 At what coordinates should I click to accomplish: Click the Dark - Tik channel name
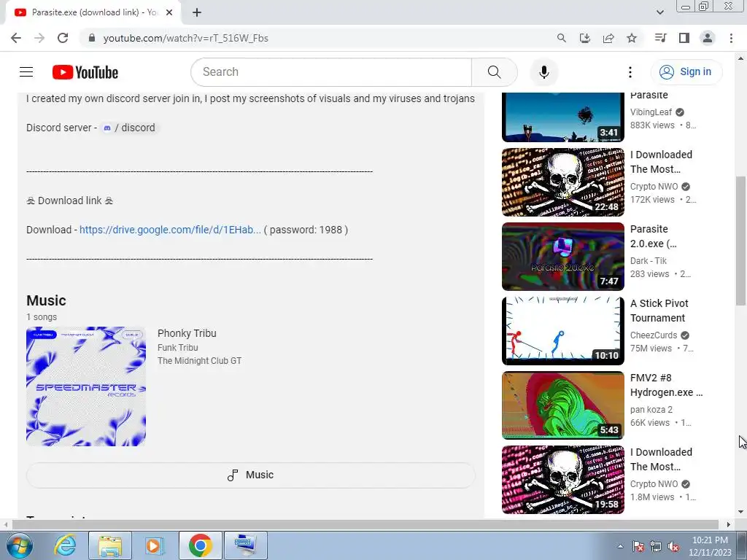point(649,261)
